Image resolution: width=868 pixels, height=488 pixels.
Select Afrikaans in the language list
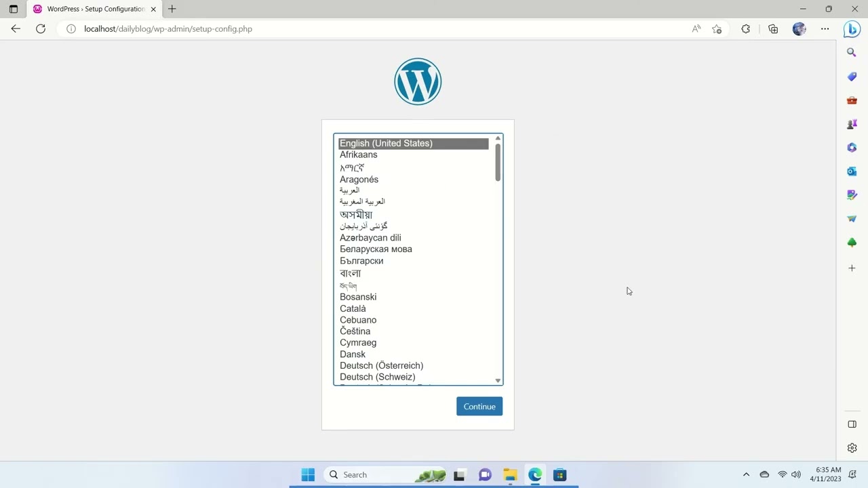pyautogui.click(x=414, y=155)
